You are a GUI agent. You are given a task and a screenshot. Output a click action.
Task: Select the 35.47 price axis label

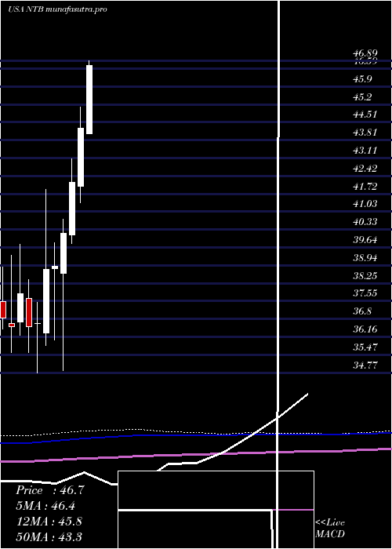pos(365,347)
